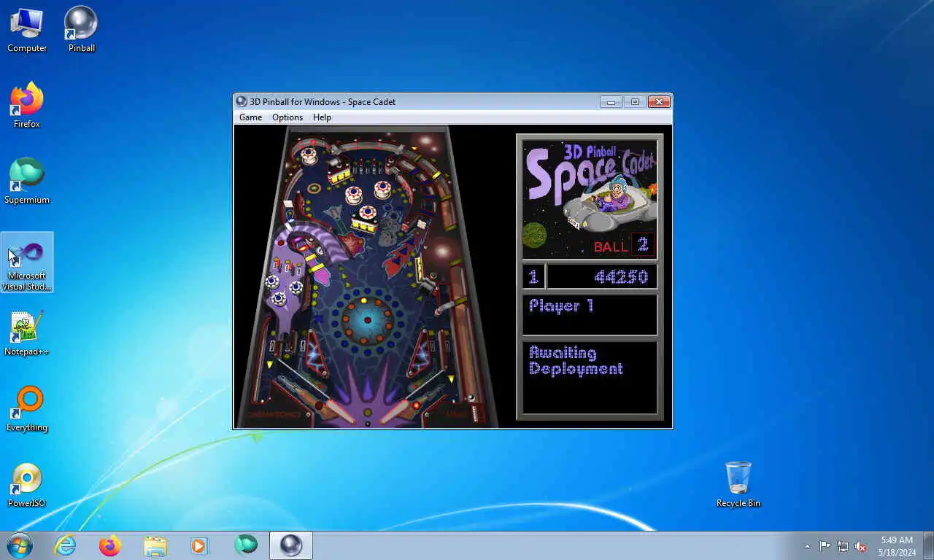
Task: Select the PowerISO desktop shortcut
Action: pyautogui.click(x=27, y=486)
